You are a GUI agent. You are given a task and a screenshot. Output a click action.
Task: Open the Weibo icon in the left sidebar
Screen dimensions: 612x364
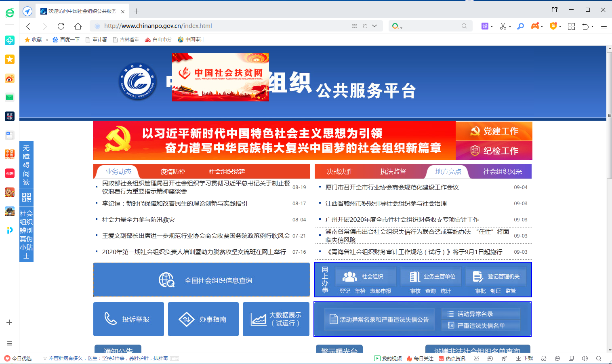point(10,79)
